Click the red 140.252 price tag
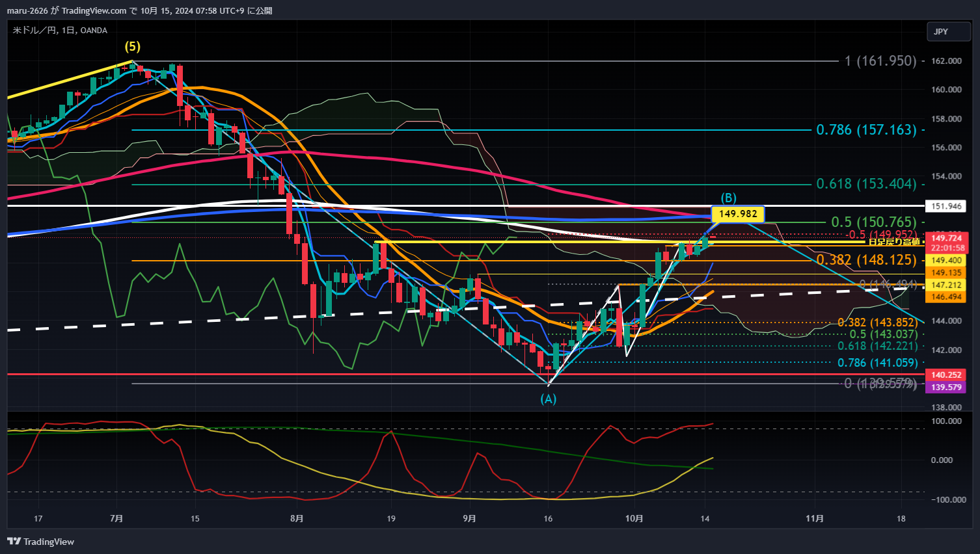Viewport: 980px width, 554px height. click(x=946, y=375)
